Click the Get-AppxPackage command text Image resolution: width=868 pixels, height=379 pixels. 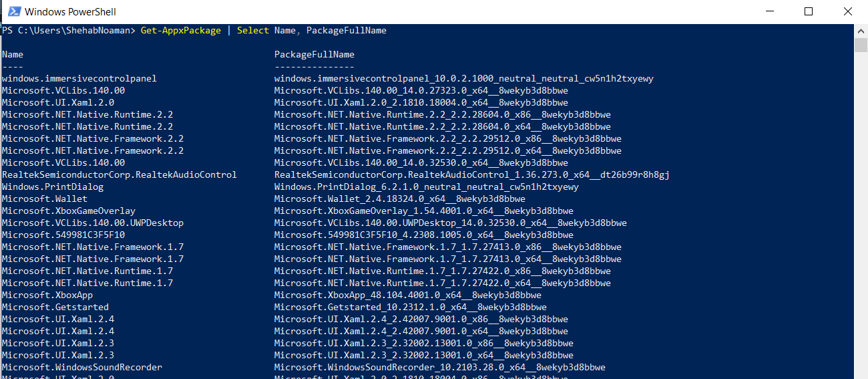tap(181, 31)
